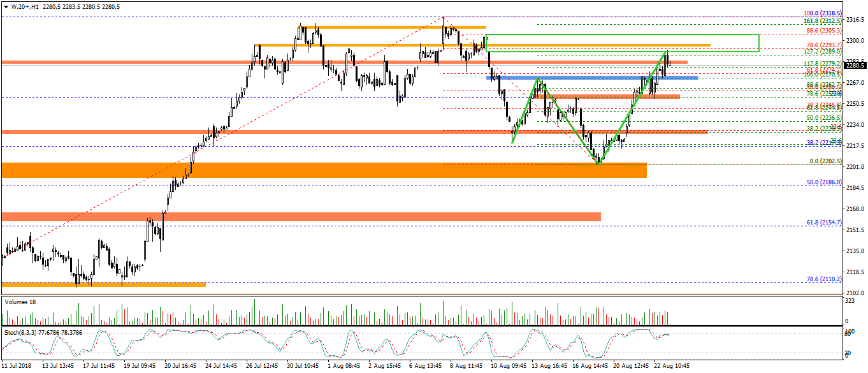Click the current price tag 2280.5

click(x=854, y=64)
